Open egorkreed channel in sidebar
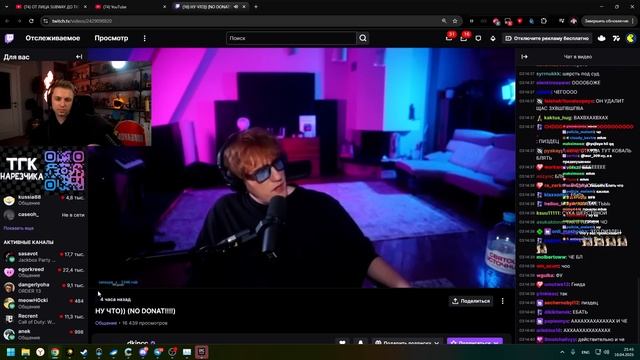 coord(44,272)
